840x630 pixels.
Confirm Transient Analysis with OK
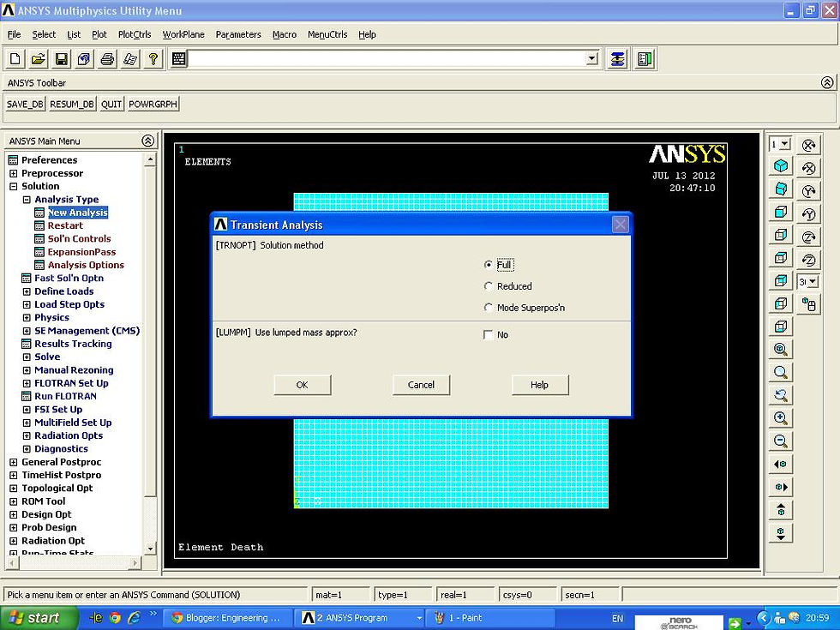click(x=302, y=385)
